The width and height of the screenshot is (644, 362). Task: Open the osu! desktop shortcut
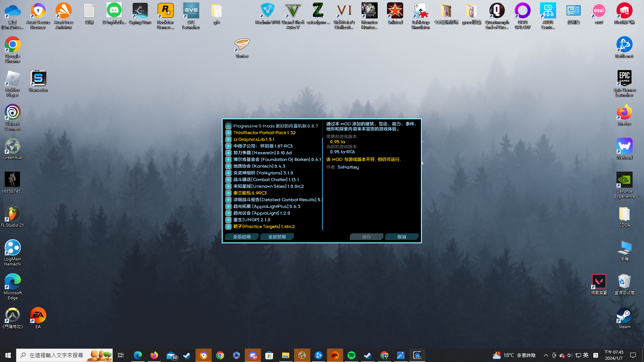point(599,11)
